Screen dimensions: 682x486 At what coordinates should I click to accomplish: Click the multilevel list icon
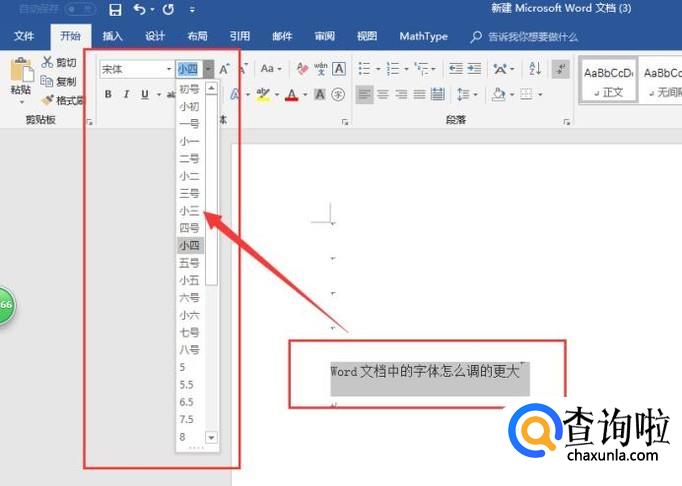coord(422,69)
